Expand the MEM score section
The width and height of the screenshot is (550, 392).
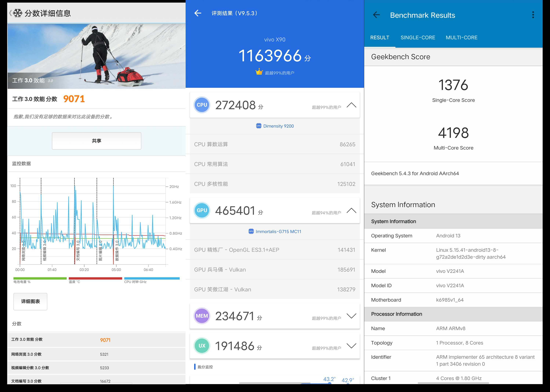[351, 316]
